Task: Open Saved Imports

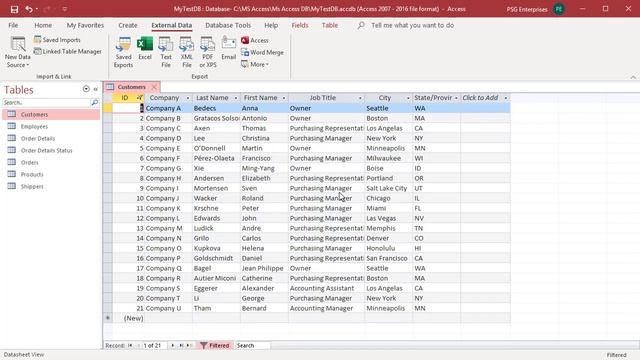Action: click(x=57, y=40)
